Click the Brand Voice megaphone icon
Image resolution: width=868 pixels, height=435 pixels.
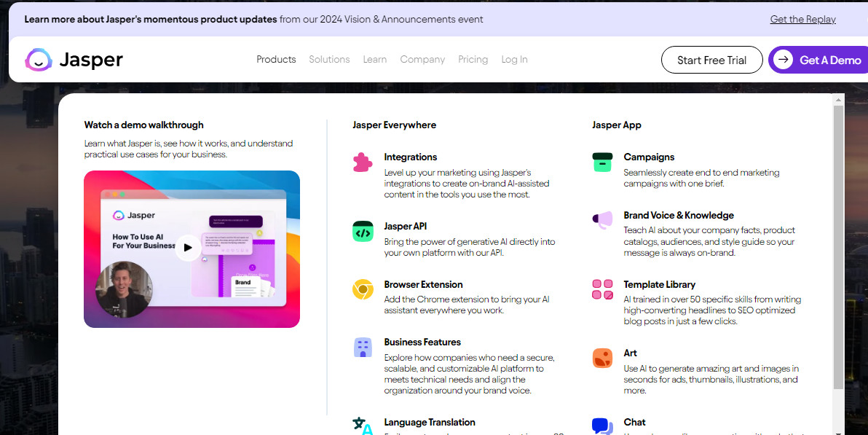click(x=602, y=220)
